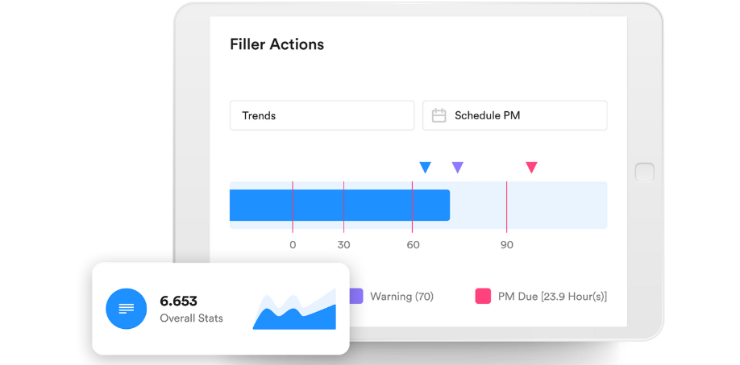Viewport: 740px width, 365px height.
Task: Click the 6.653 stats value
Action: point(178,301)
